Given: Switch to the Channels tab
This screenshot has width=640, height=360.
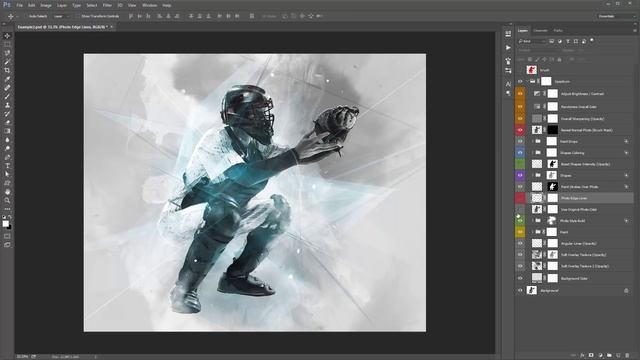Looking at the screenshot, I should [x=540, y=31].
